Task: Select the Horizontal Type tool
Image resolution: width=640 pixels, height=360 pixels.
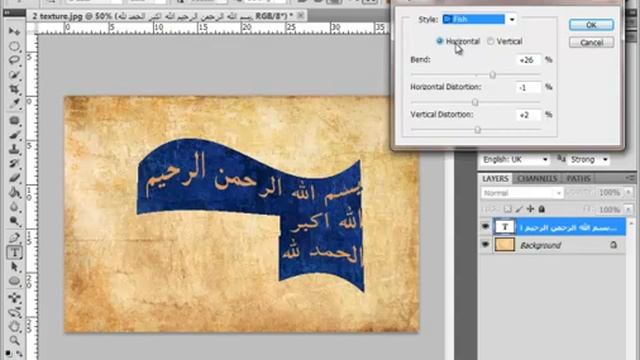Action: pyautogui.click(x=14, y=253)
